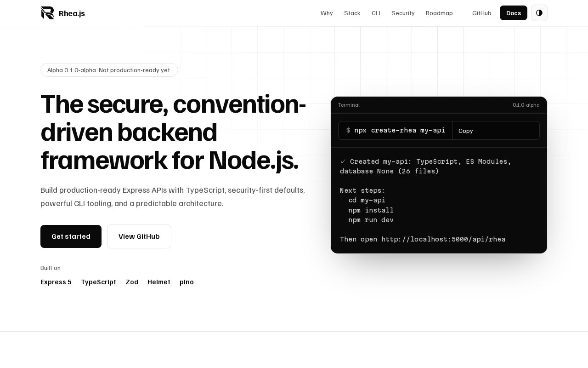Click the Rhea.js logo icon
This screenshot has width=588, height=368.
point(47,13)
